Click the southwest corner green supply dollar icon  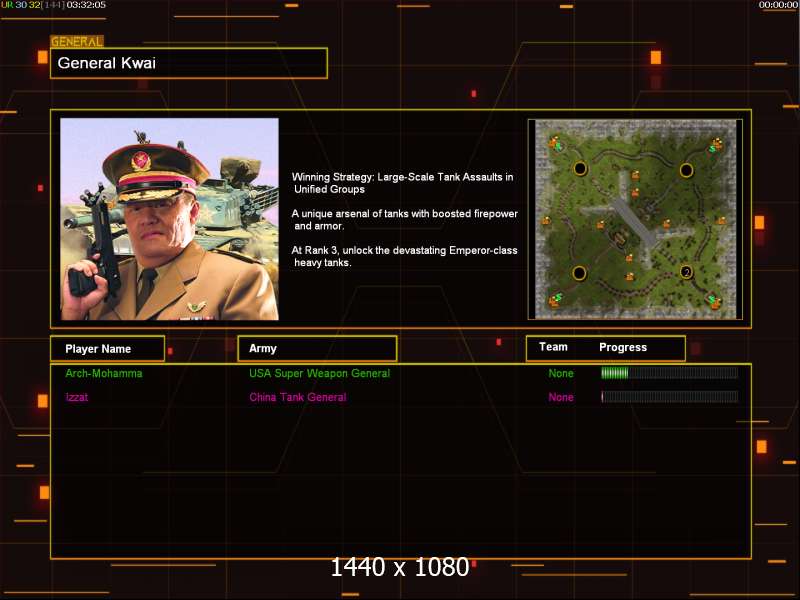pos(559,296)
